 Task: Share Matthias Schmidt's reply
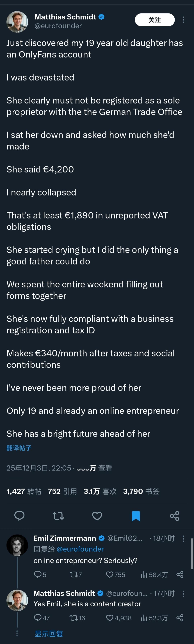[180, 618]
